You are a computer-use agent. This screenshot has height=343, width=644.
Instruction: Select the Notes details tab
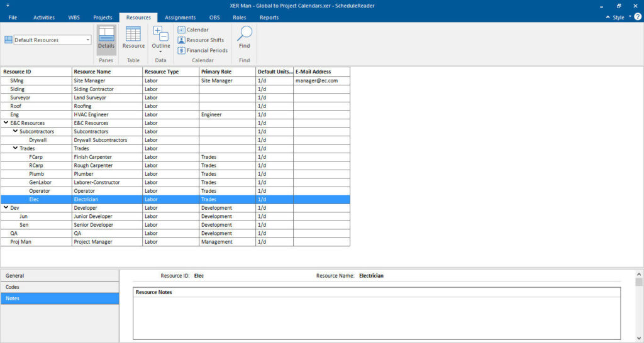coord(60,298)
